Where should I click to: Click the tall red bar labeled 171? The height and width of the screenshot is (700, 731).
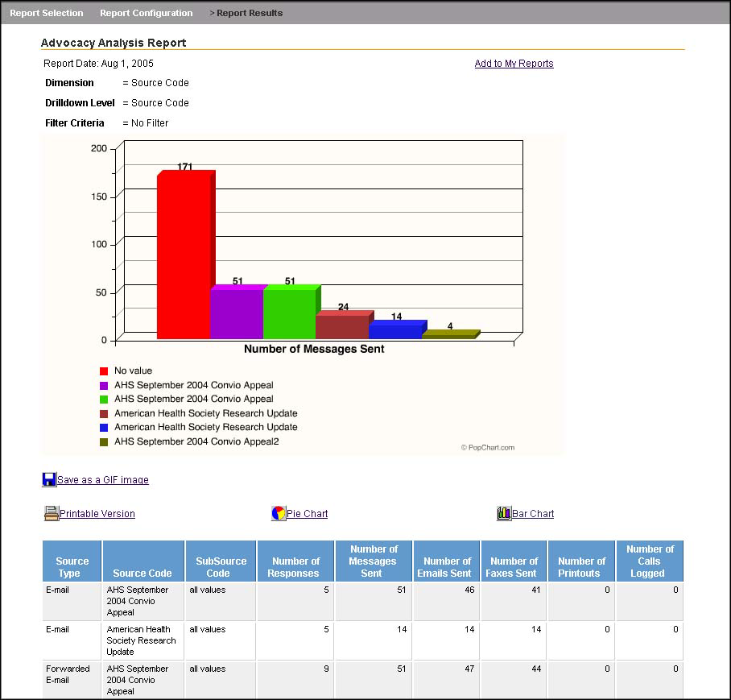183,258
